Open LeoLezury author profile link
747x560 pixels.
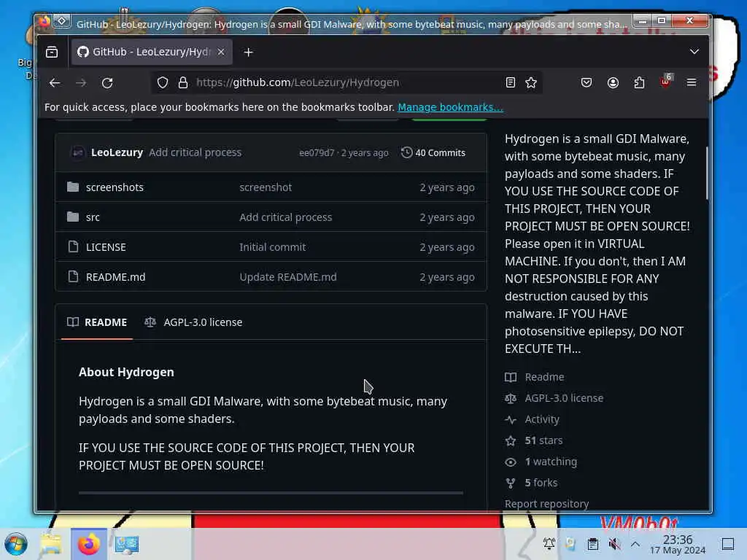tap(117, 152)
